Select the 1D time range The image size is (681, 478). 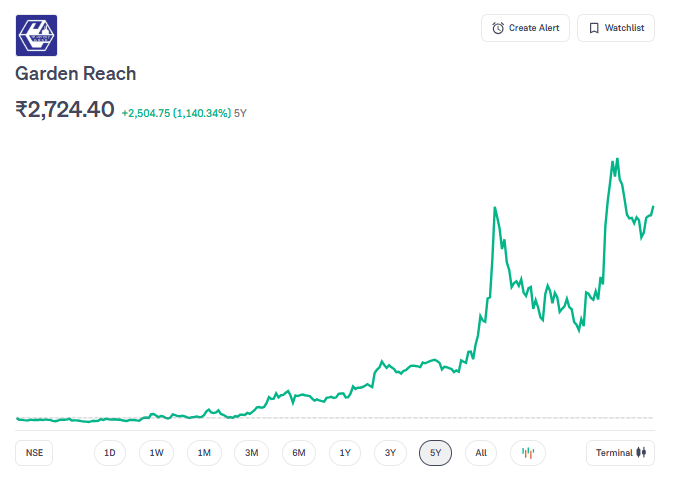coord(110,453)
